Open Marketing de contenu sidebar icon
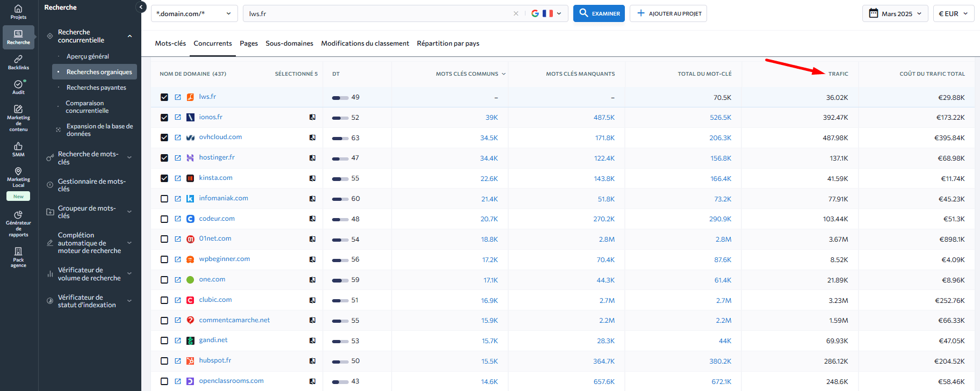This screenshot has width=980, height=391. click(x=18, y=118)
